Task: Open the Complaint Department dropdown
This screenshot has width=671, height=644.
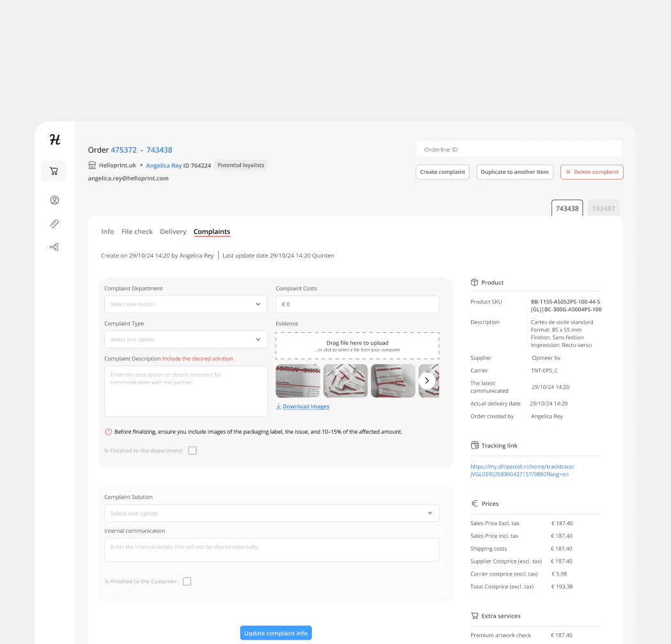Action: (x=185, y=304)
